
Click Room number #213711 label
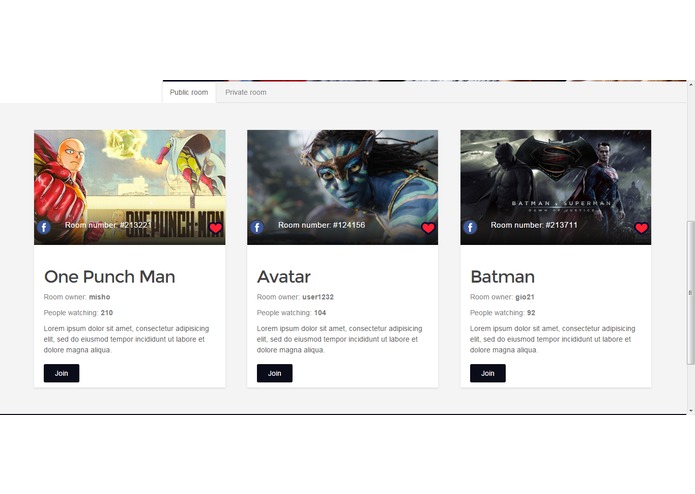tap(534, 225)
